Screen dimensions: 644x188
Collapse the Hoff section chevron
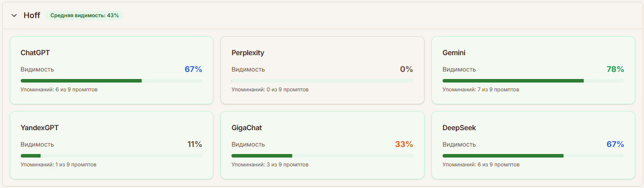pyautogui.click(x=14, y=15)
